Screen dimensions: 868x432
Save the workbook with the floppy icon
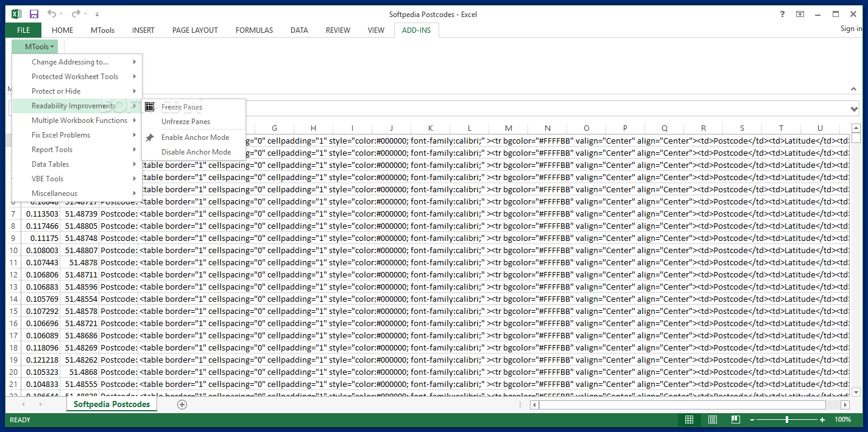pos(34,13)
